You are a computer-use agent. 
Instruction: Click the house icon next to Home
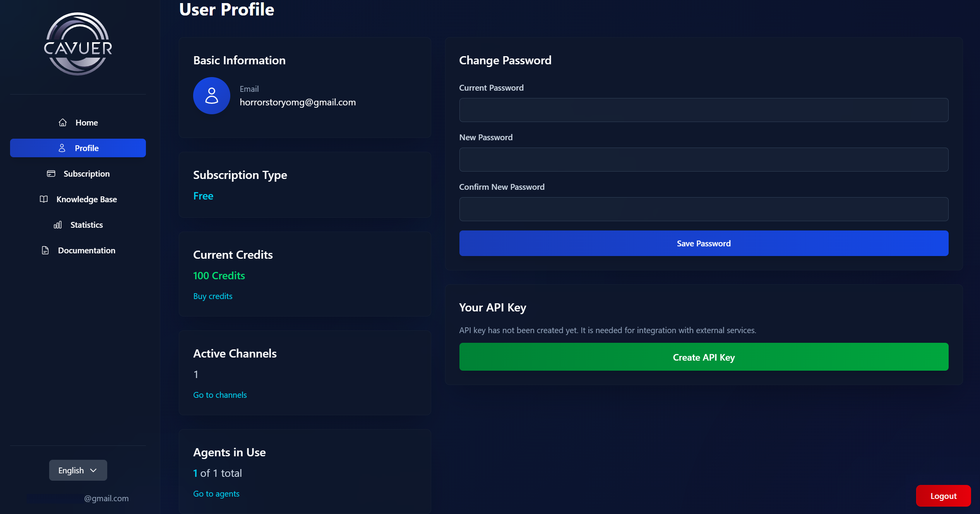(x=63, y=123)
